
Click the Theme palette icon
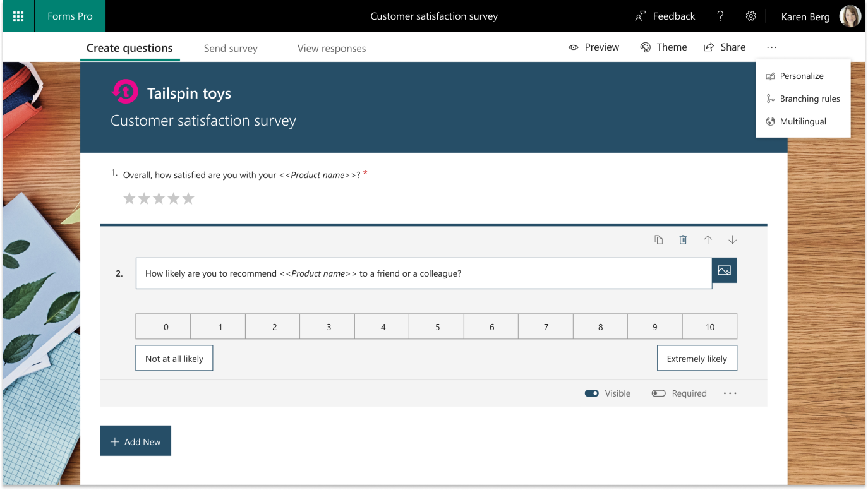pos(645,47)
